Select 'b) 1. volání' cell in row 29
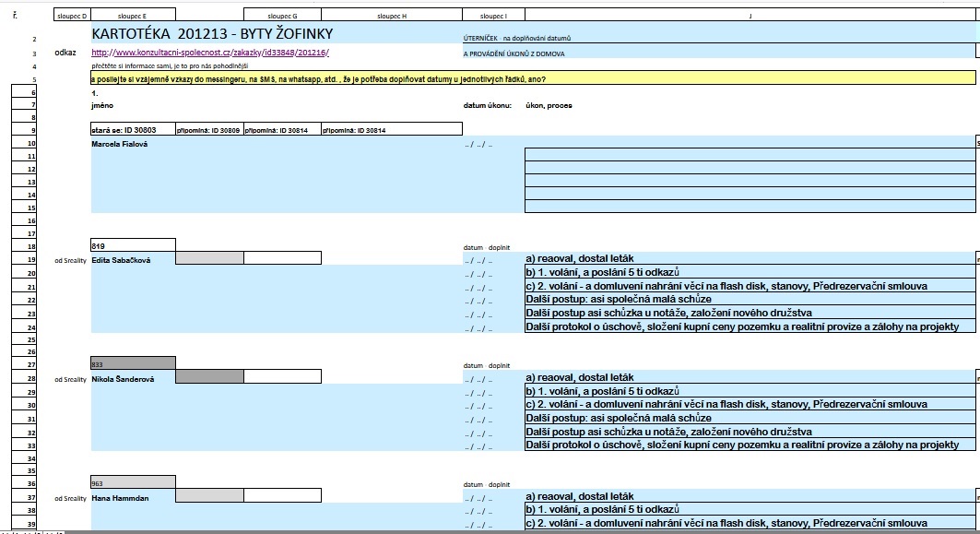Image resolution: width=980 pixels, height=534 pixels. (750, 391)
